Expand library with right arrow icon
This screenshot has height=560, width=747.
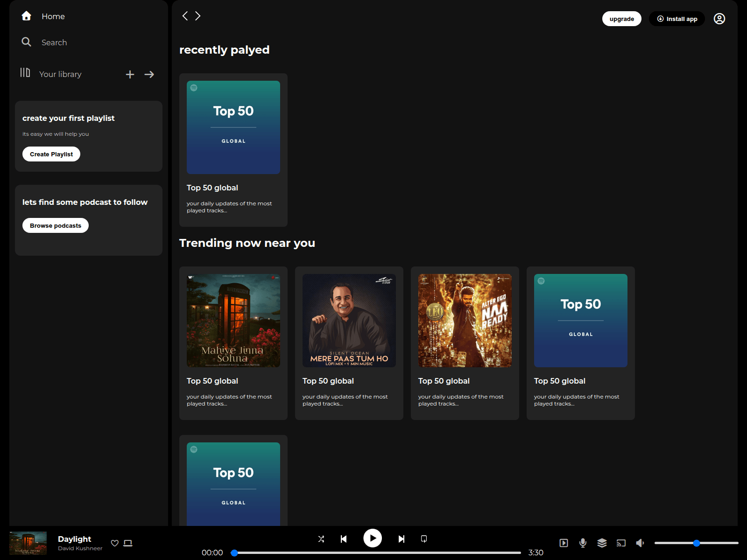click(149, 74)
